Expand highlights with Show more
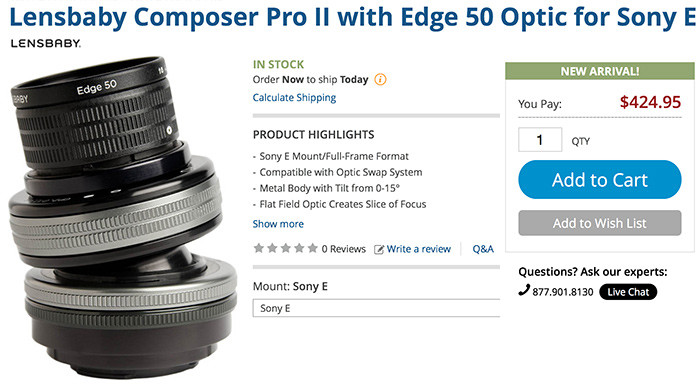This screenshot has width=700, height=384. [278, 224]
